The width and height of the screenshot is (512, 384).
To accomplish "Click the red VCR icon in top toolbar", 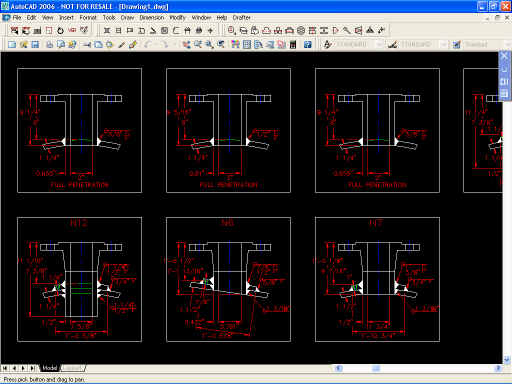I will pos(72,30).
